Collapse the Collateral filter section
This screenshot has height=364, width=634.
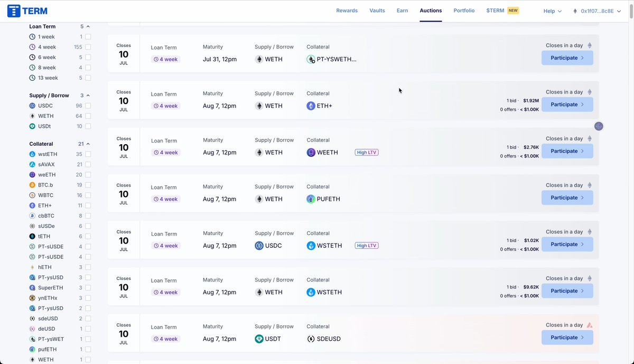tap(88, 144)
